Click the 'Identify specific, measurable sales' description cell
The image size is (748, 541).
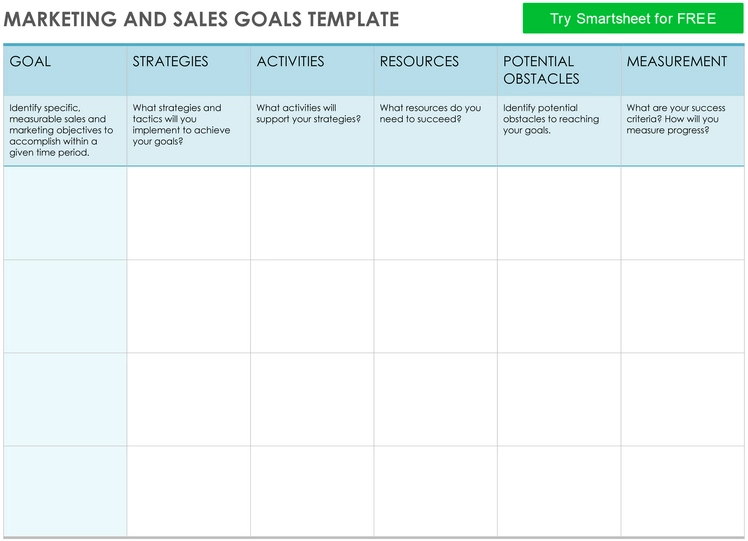(x=65, y=131)
